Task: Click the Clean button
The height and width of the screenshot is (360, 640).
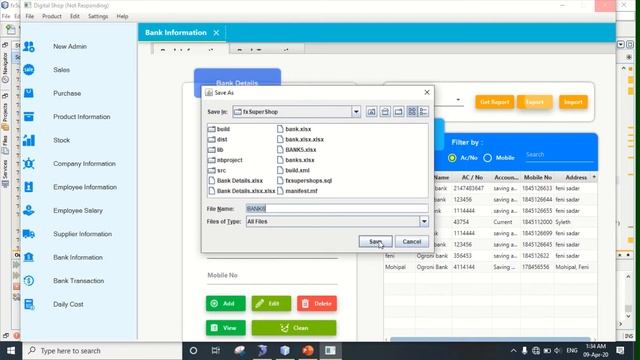Action: tap(294, 328)
